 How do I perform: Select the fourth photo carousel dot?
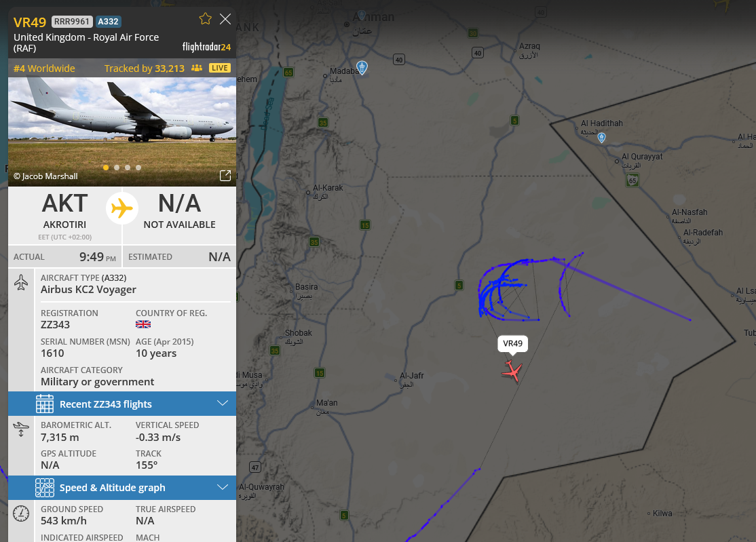(x=138, y=168)
